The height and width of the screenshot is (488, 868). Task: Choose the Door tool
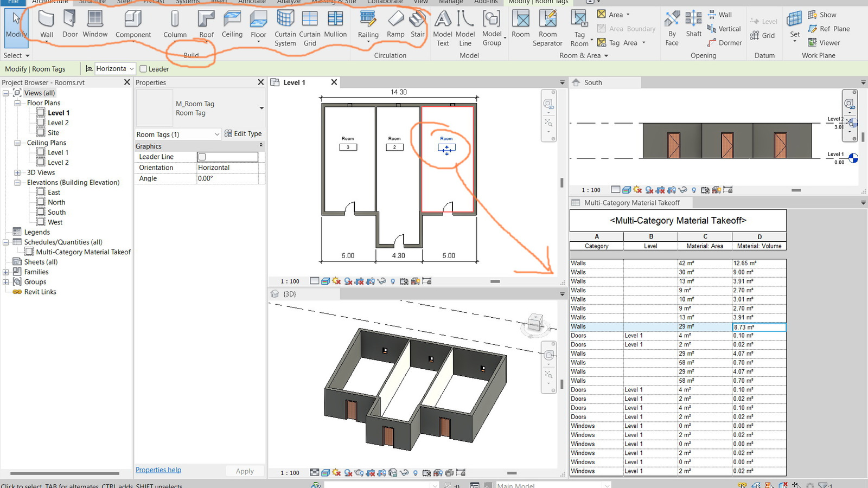(70, 24)
